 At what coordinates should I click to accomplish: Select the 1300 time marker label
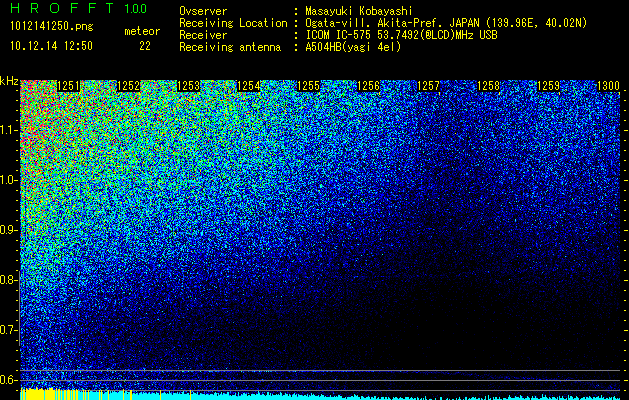609,86
